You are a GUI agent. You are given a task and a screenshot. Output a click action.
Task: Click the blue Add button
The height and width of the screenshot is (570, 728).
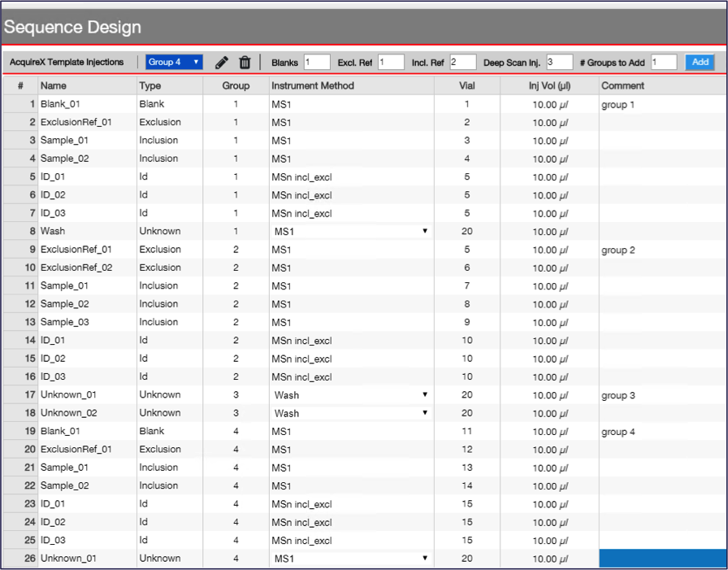point(700,62)
